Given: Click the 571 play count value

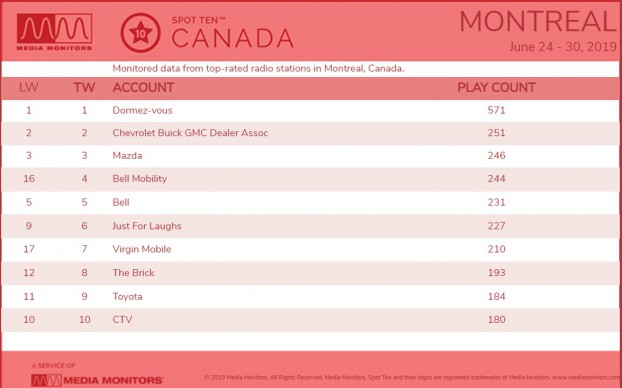Looking at the screenshot, I should 496,111.
